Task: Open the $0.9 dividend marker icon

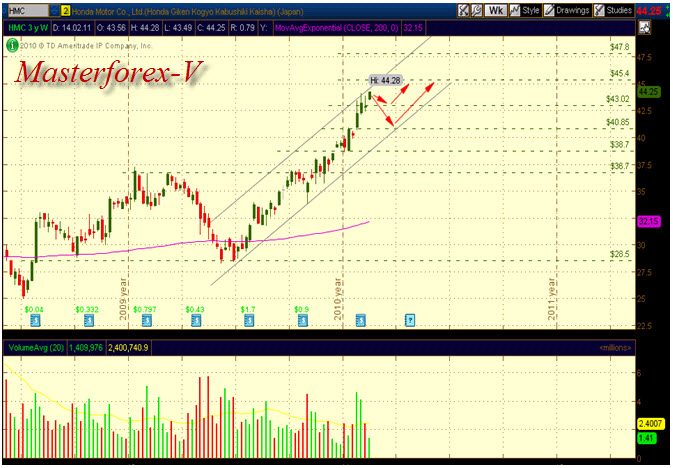Action: (303, 320)
